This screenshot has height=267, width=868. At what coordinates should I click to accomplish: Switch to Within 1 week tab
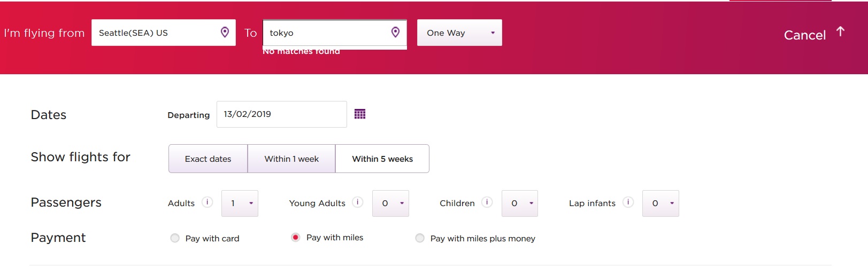click(x=291, y=159)
